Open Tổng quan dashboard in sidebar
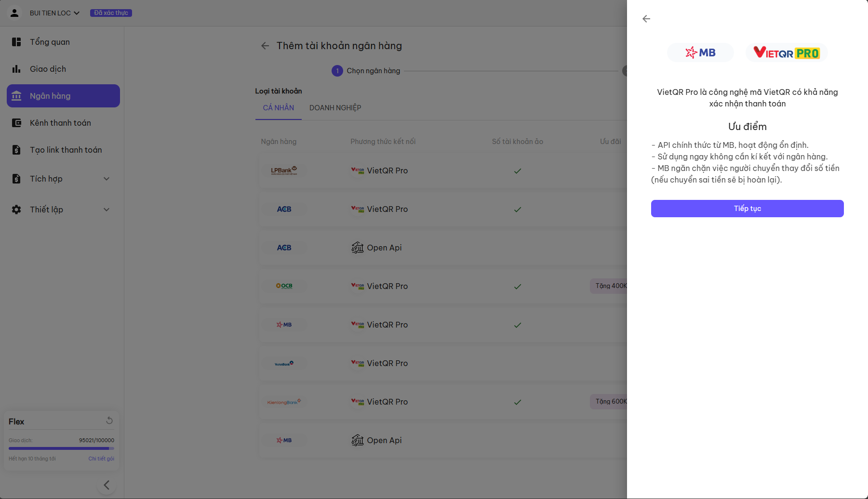This screenshot has width=868, height=499. point(50,42)
